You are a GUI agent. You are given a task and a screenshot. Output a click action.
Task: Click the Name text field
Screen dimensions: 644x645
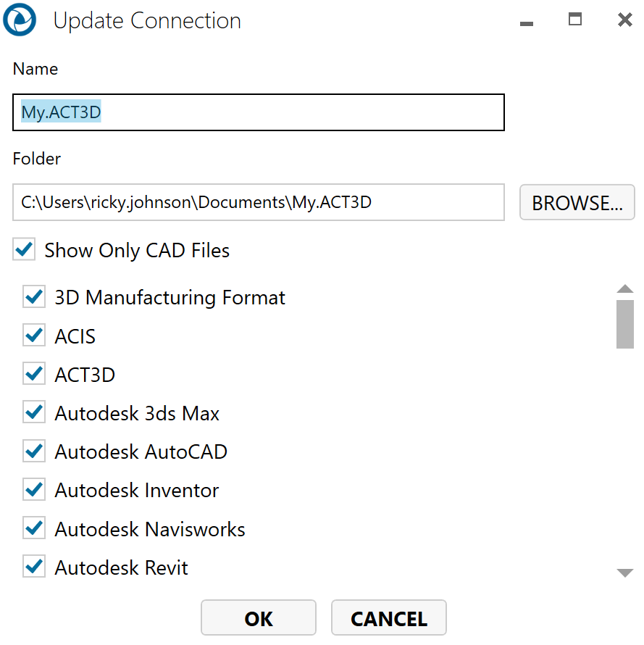coord(258,113)
